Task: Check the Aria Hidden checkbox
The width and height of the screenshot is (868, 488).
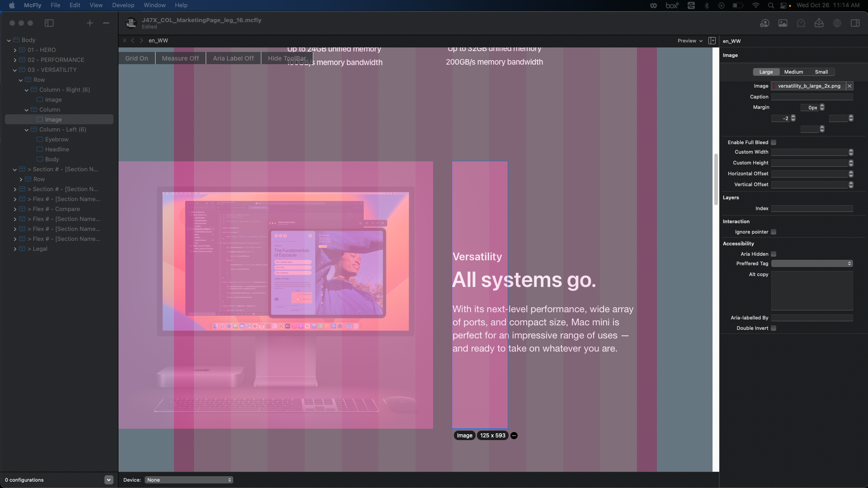Action: [x=774, y=254]
